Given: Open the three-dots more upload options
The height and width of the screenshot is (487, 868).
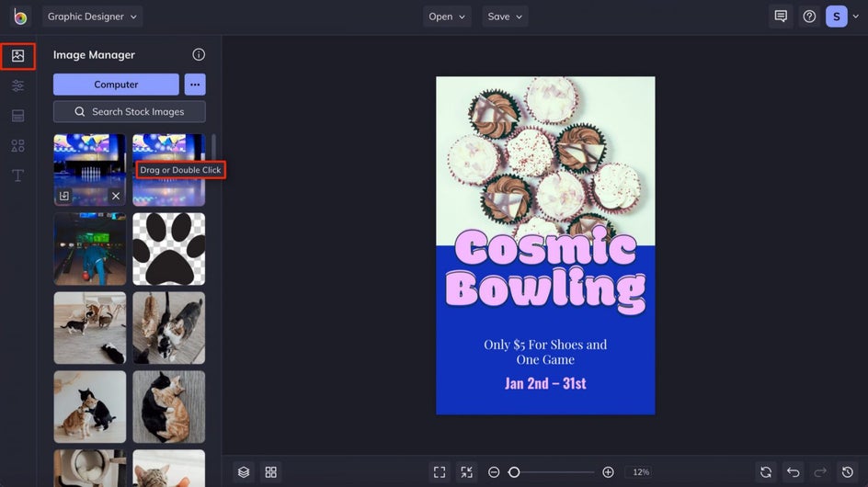Looking at the screenshot, I should (x=195, y=85).
